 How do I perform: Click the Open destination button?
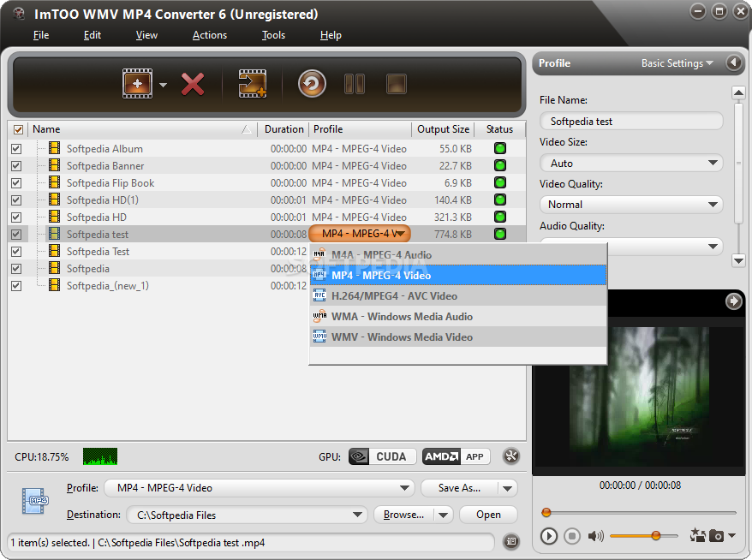click(x=488, y=515)
